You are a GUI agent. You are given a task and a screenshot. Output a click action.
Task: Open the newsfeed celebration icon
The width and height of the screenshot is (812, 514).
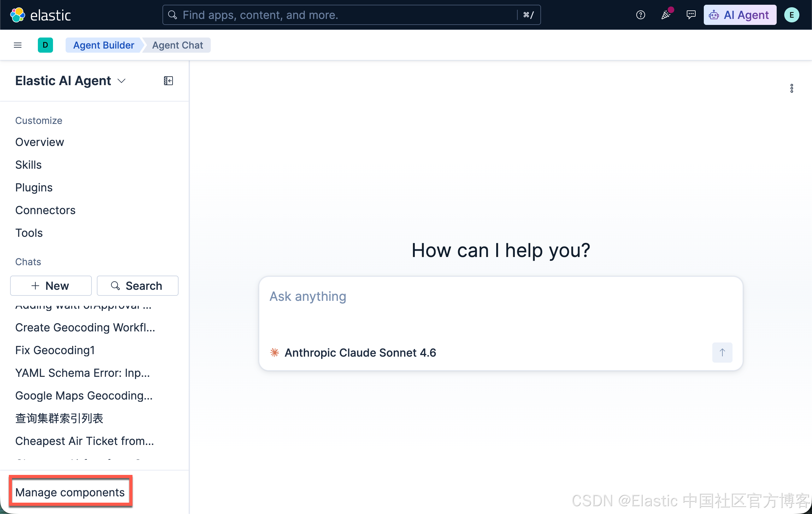coord(666,15)
